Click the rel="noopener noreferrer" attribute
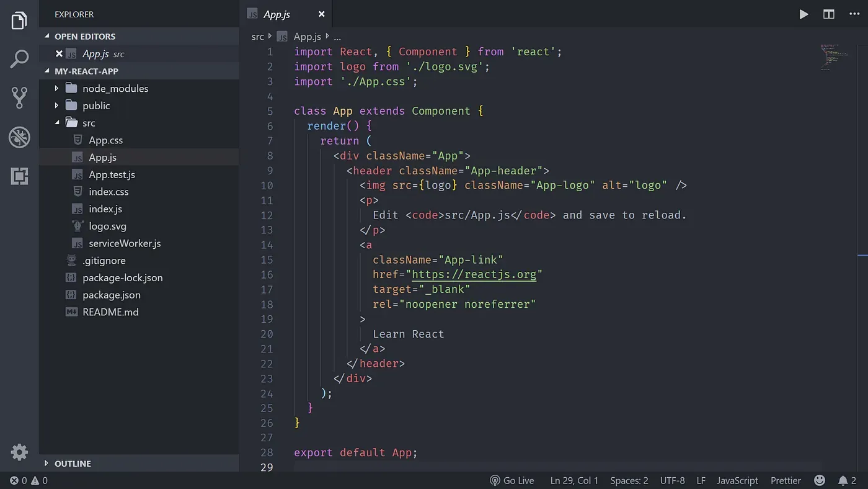The width and height of the screenshot is (868, 489). (x=454, y=304)
